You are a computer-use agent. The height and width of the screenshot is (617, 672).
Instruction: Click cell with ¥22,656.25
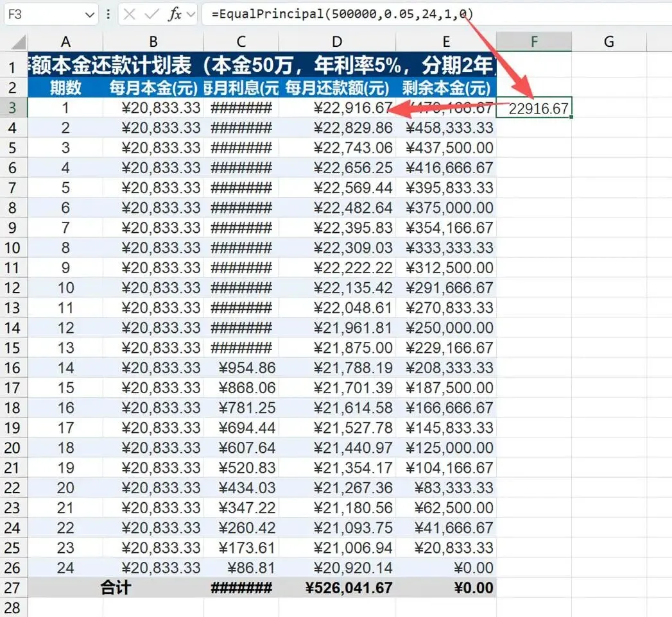tap(337, 168)
